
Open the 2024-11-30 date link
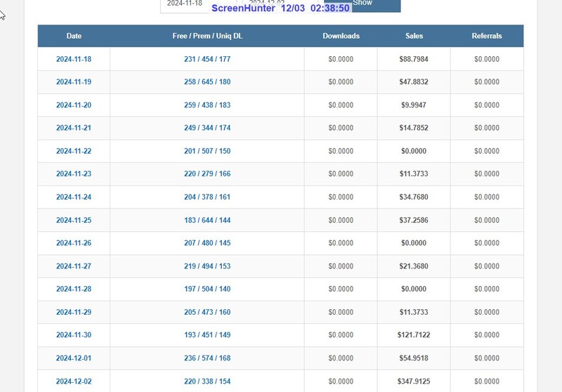pos(74,335)
